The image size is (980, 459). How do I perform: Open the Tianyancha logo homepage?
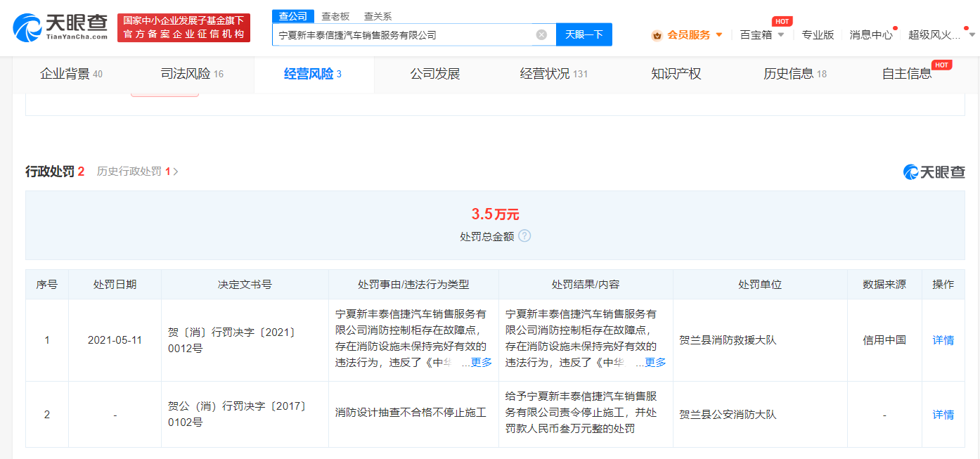point(60,27)
